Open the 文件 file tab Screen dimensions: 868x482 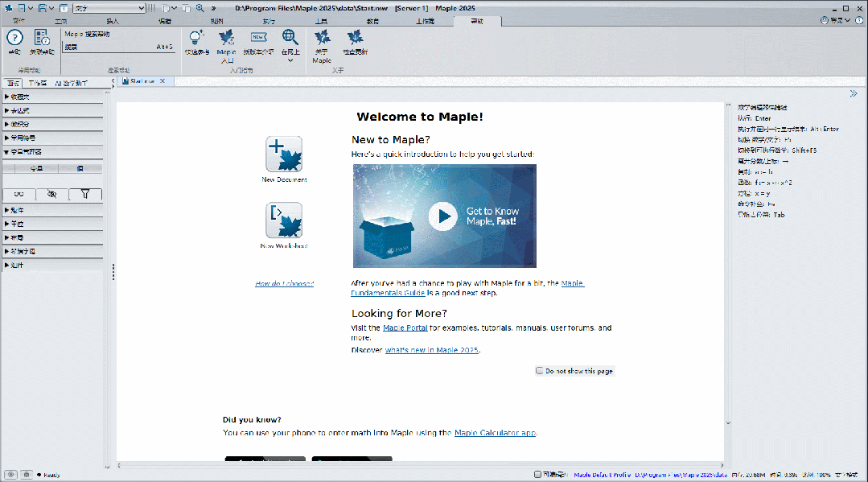point(19,21)
